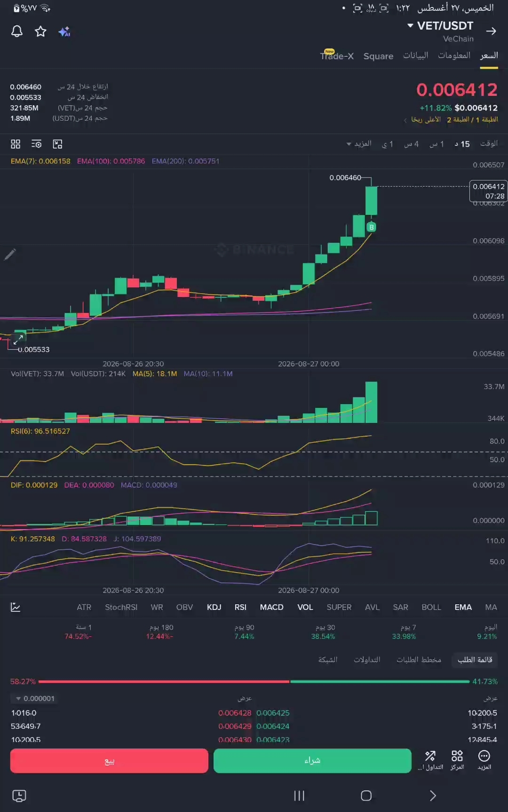Open the Trade-X tab
508x812 pixels.
[337, 56]
